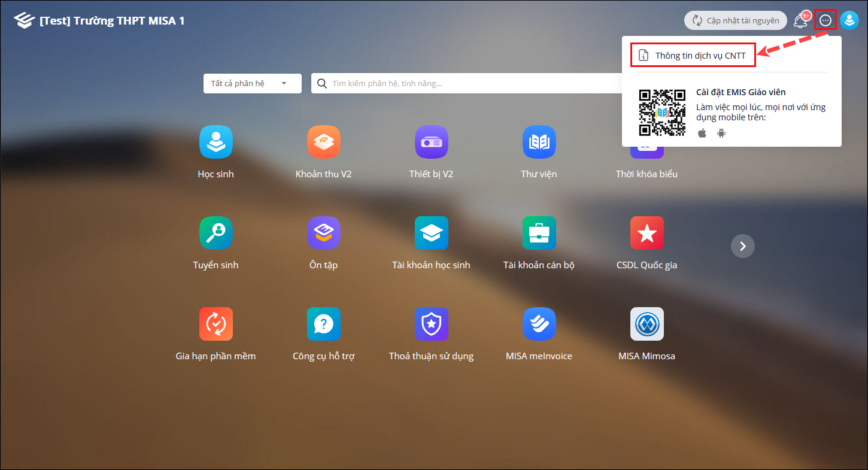Open the CSDL Quốc gia star icon

tap(647, 233)
